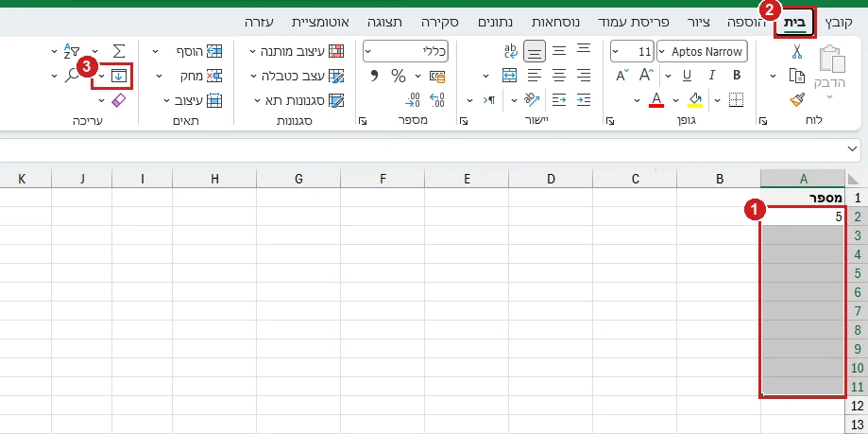Click the Clear eraser icon
This screenshot has width=868, height=434.
[118, 100]
